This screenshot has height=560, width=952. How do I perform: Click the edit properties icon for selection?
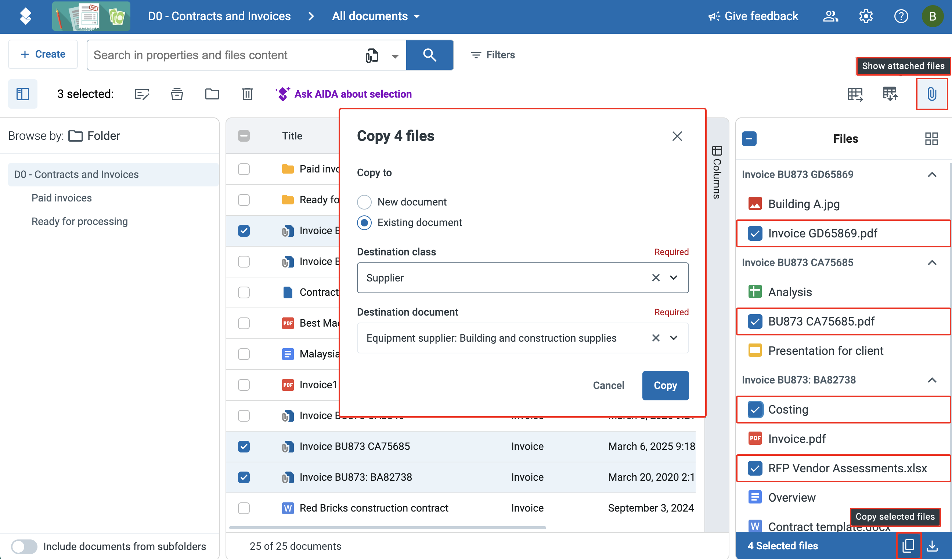coord(142,94)
